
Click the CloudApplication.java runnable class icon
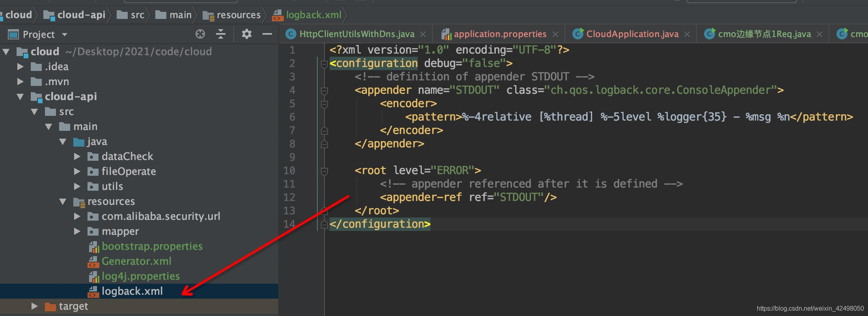click(x=578, y=34)
